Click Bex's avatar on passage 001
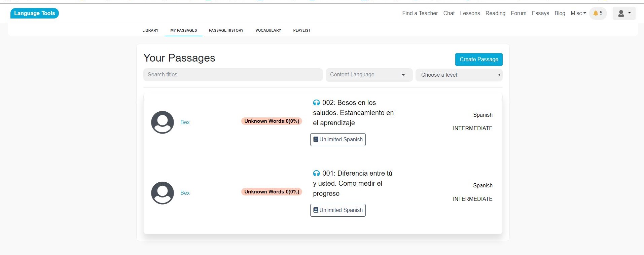644x255 pixels. coord(163,193)
